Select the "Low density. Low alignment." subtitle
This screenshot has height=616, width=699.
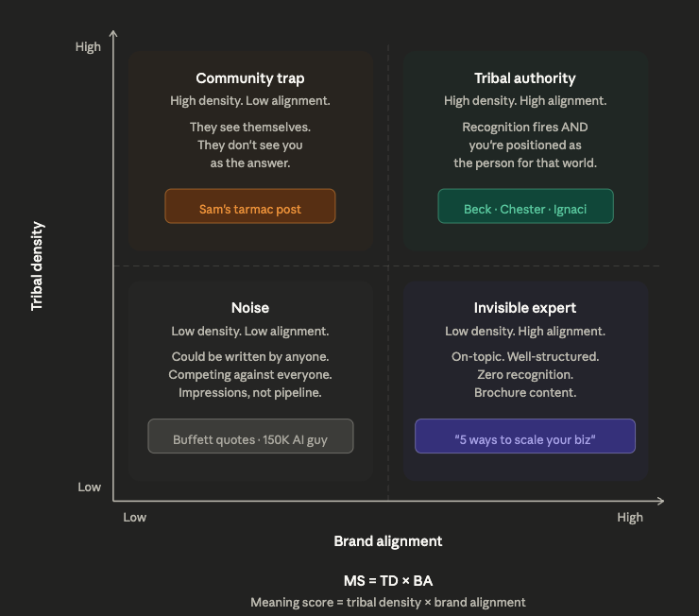point(250,332)
